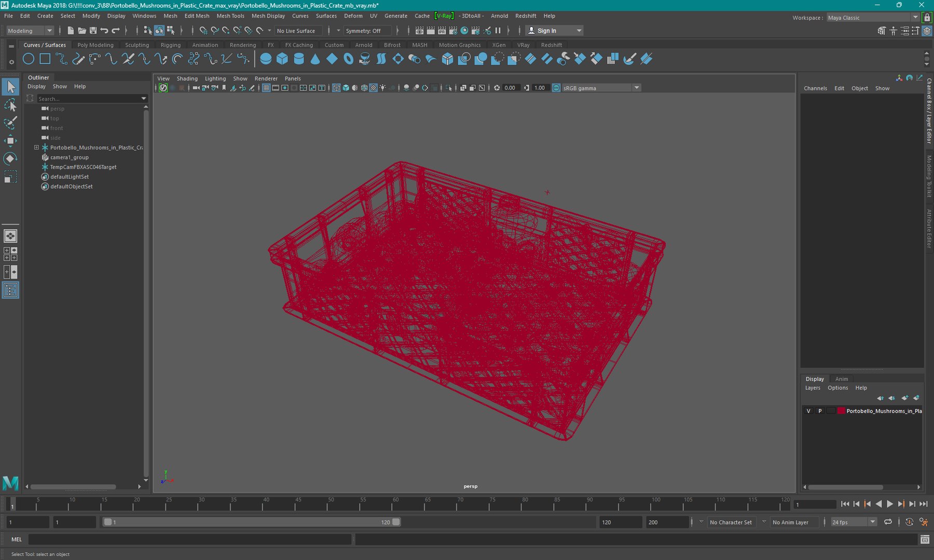This screenshot has height=560, width=934.
Task: Click the New scene icon
Action: tap(71, 31)
